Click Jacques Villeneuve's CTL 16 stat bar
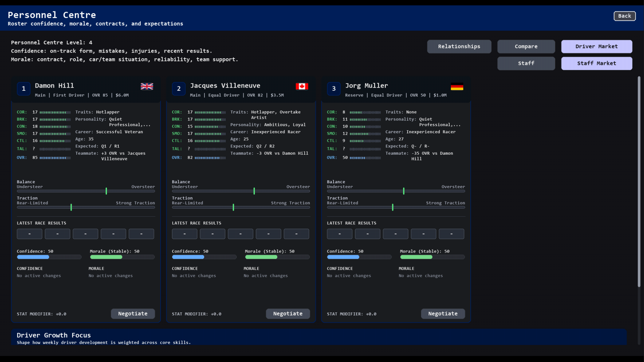Viewport: 644px width, 362px height. pos(210,141)
